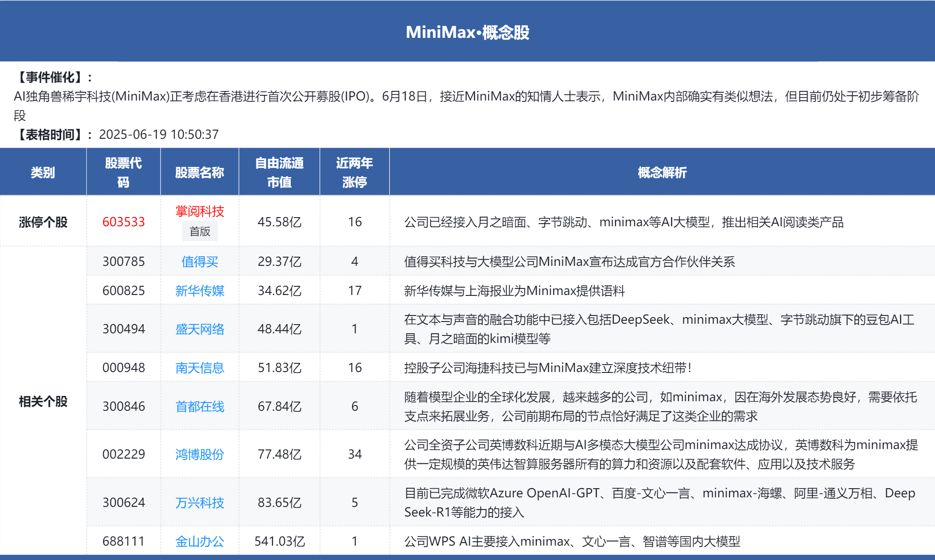Click the MiniMax•概念股 page title

[x=467, y=32]
